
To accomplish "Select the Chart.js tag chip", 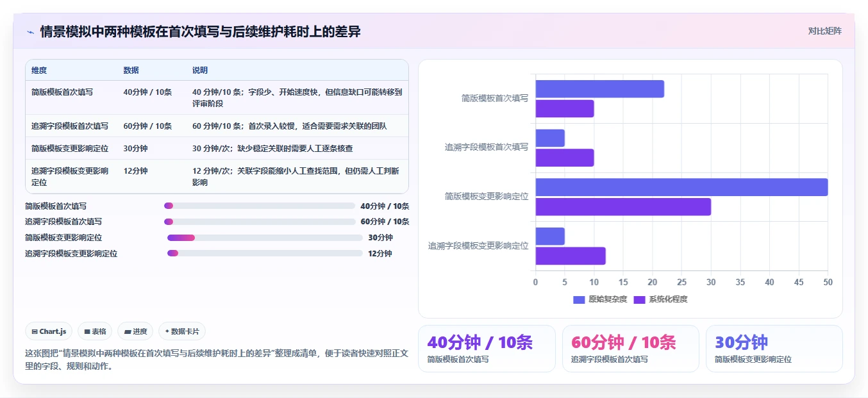I will pyautogui.click(x=49, y=331).
